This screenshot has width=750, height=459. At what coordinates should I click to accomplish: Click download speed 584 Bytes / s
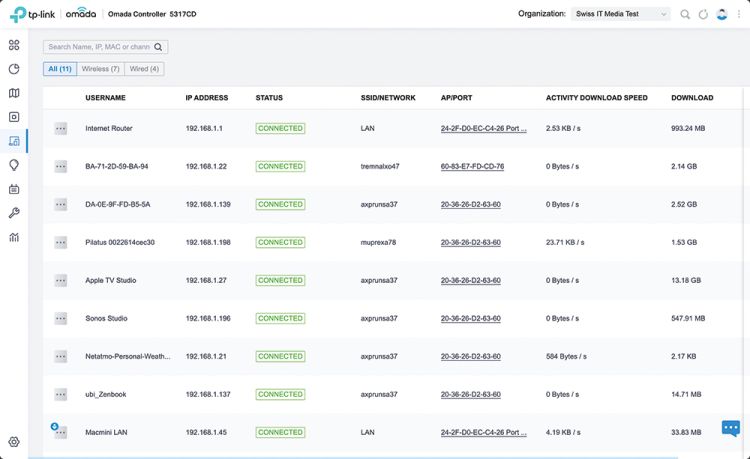pos(566,356)
